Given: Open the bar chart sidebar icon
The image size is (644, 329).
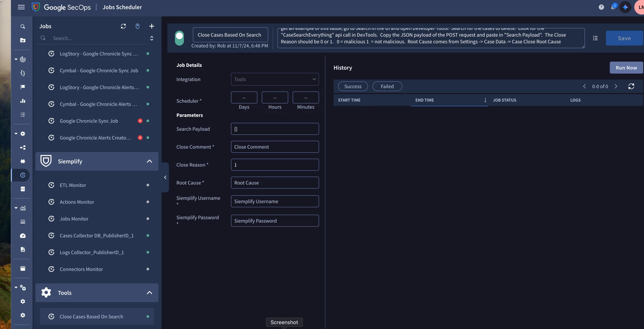Looking at the screenshot, I should click(x=23, y=101).
